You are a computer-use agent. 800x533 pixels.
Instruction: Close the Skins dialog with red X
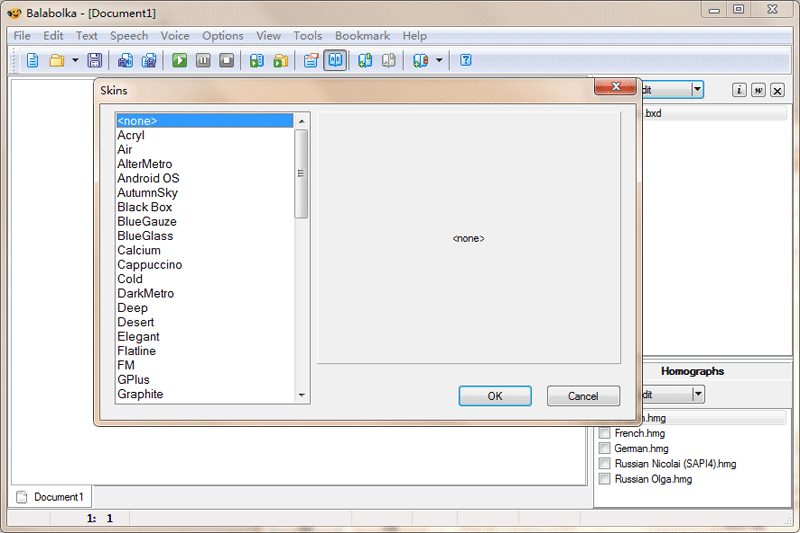[x=616, y=87]
